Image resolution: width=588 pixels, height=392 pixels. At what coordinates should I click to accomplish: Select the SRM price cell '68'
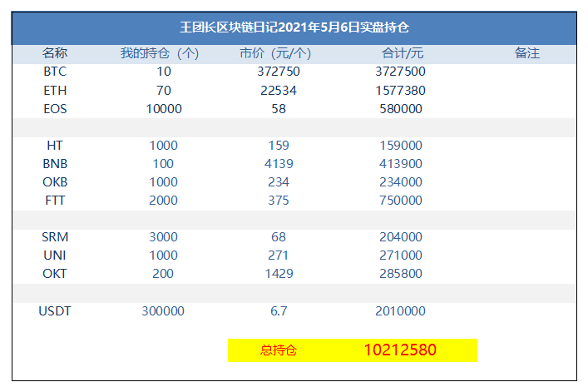pos(279,236)
